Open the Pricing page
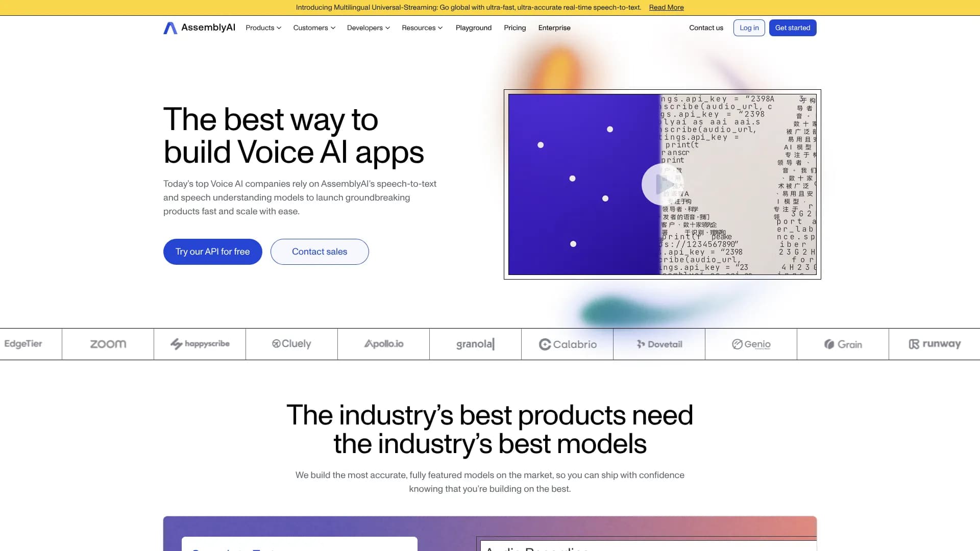The width and height of the screenshot is (980, 551). (514, 28)
